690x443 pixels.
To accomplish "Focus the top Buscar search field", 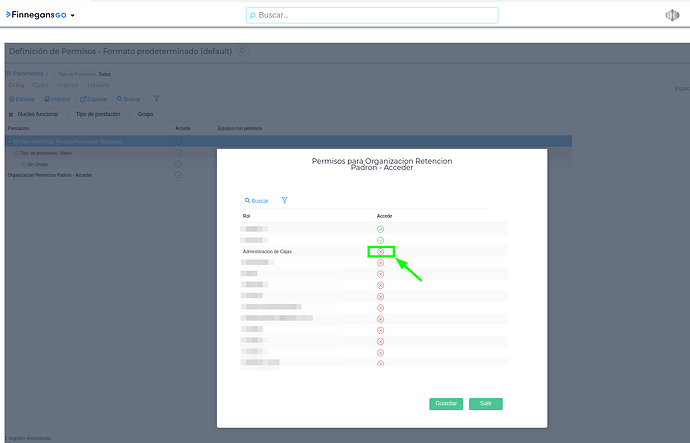I will (x=372, y=16).
